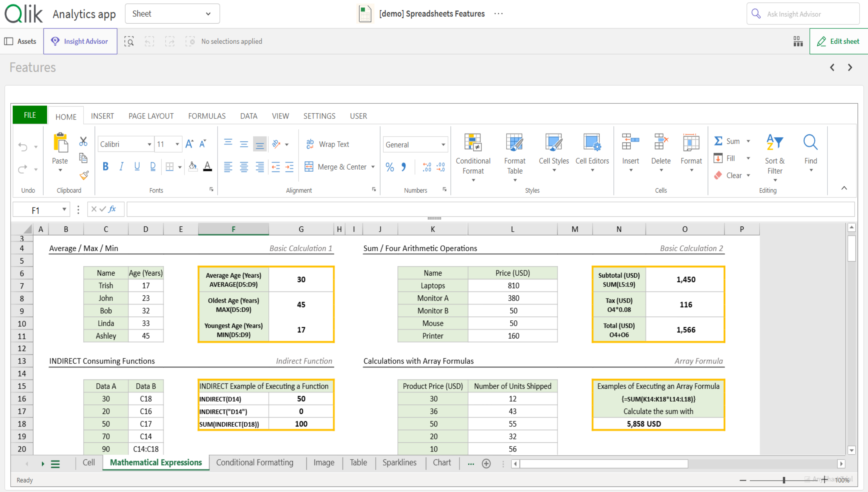Click the Paste clipboard icon
Image resolution: width=868 pixels, height=492 pixels.
point(60,143)
